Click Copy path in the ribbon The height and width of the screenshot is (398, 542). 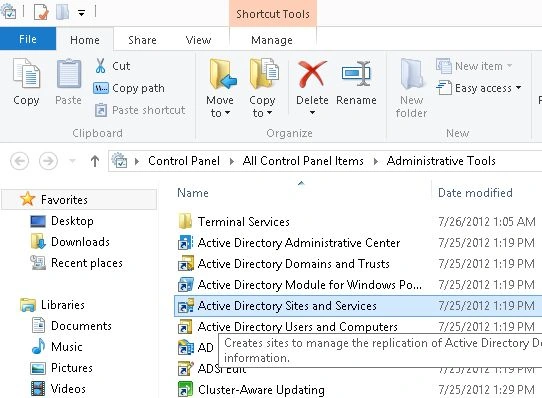click(x=129, y=88)
